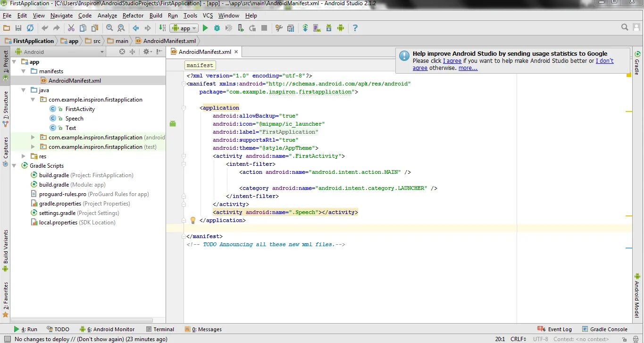The image size is (644, 343).
Task: Expand the firstapplication (androidTest) package
Action: coord(33,137)
